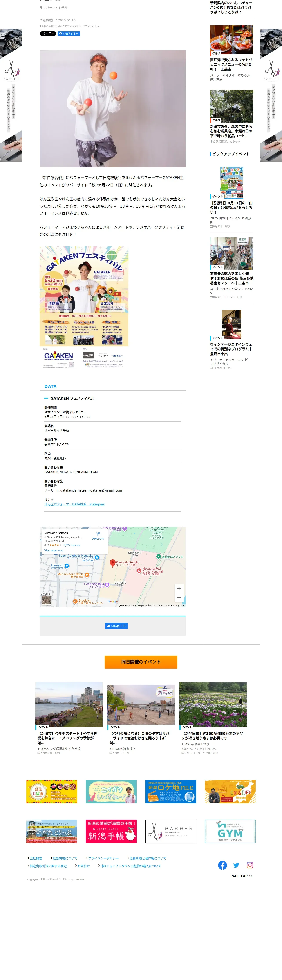Click the Hive Nagaoka map marker
The width and height of the screenshot is (282, 980).
click(x=124, y=529)
